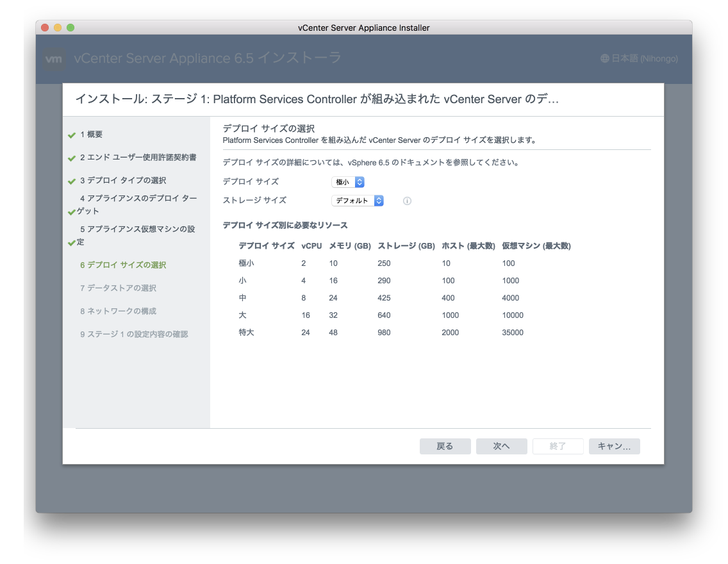This screenshot has height=564, width=728.
Task: Click the checkmark beside アプライアンス仮想マシンの設定
Action: 70,242
